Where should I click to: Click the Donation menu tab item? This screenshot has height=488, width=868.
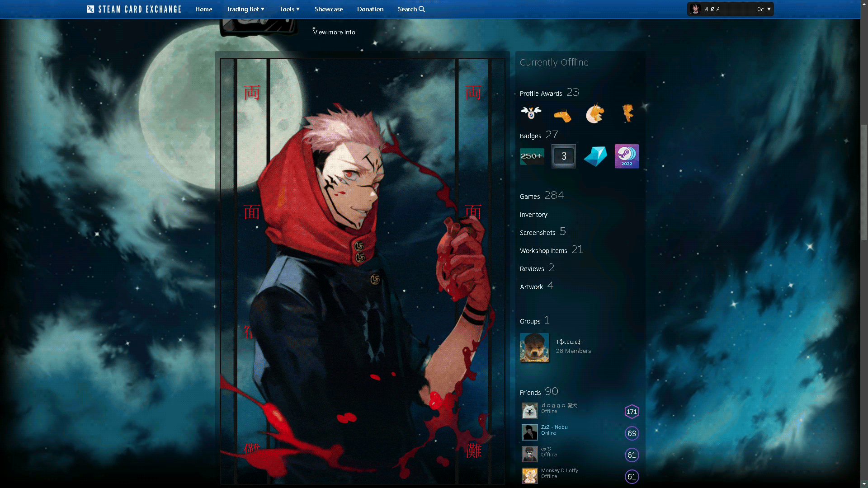370,9
